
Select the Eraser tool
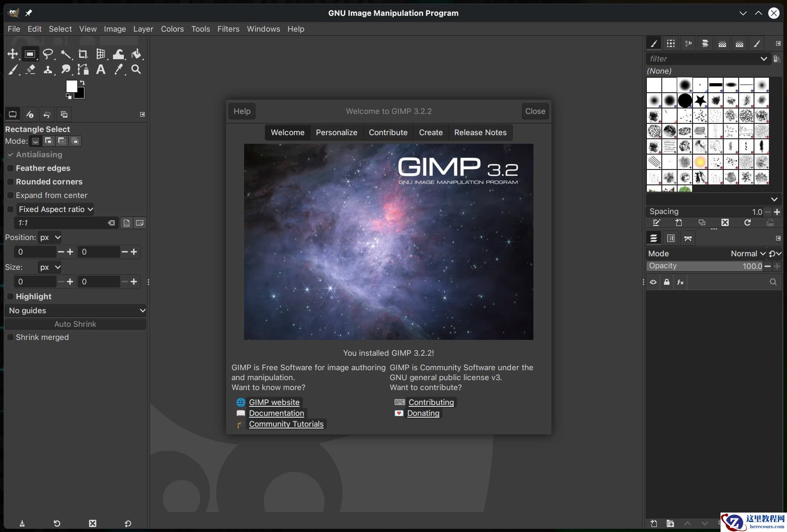(x=30, y=70)
